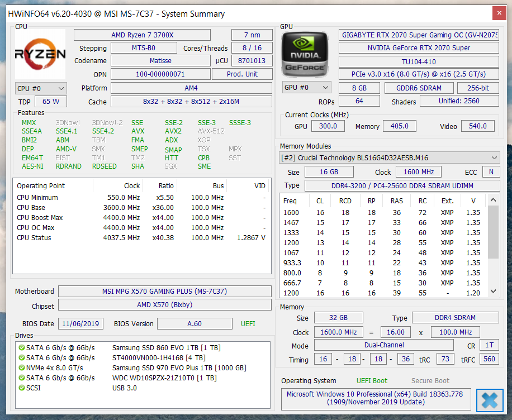Click the BIOS Date 11/06/2019 value
Screen dimensions: 512x420
(x=80, y=324)
